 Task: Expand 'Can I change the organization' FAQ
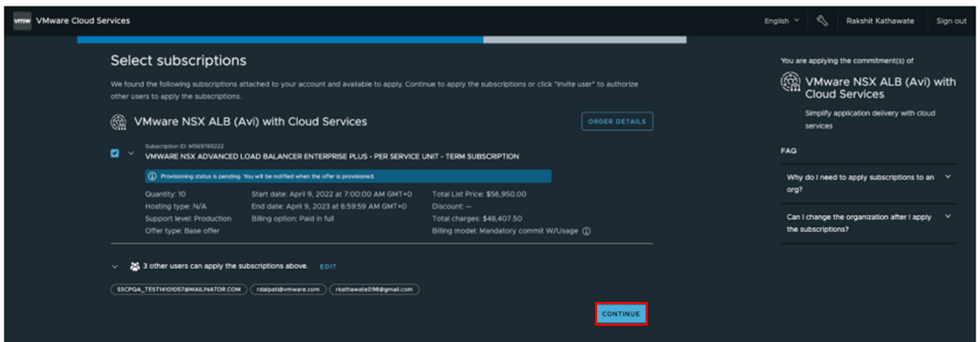[869, 223]
